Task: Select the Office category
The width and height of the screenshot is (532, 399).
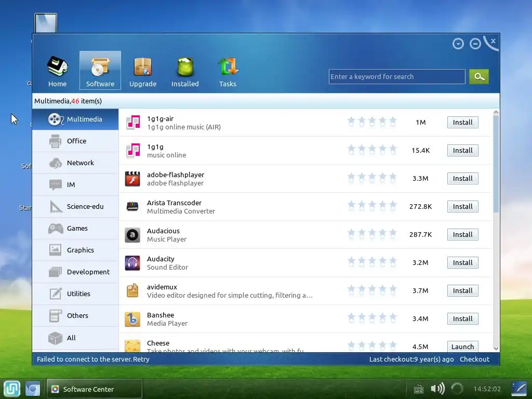Action: click(x=75, y=141)
